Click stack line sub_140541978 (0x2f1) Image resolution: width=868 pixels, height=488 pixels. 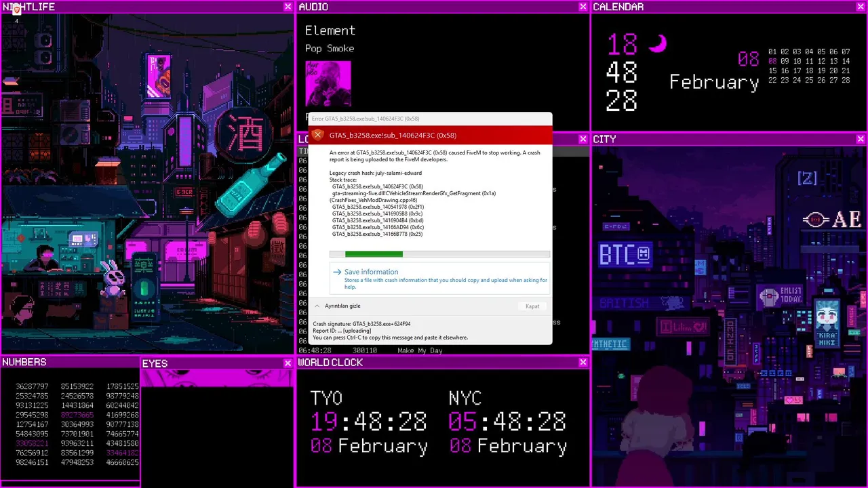point(378,207)
